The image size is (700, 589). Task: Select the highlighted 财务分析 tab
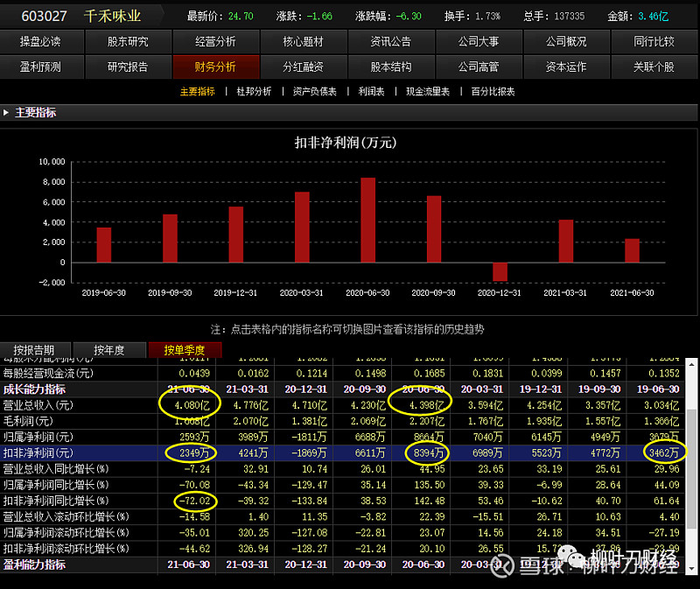tap(216, 67)
